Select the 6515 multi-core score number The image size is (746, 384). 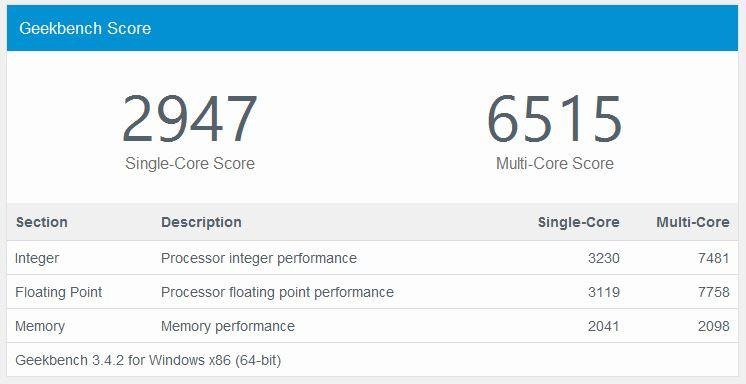coord(555,119)
